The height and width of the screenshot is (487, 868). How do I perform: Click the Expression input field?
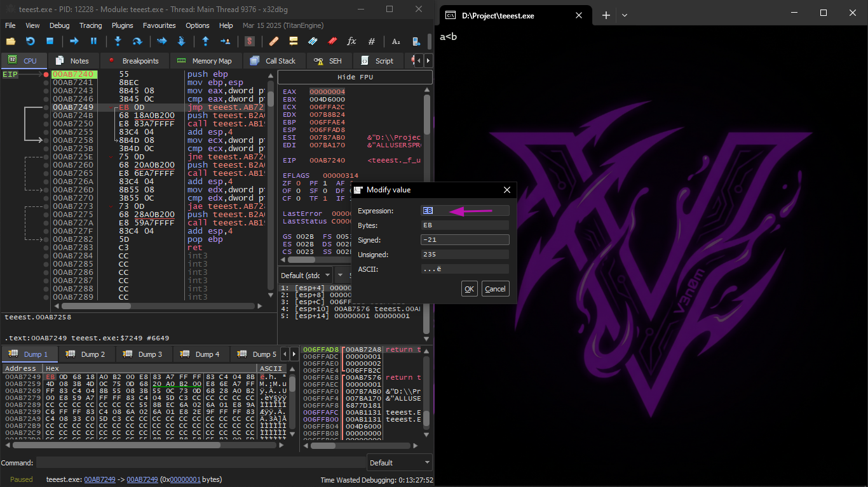pos(465,211)
